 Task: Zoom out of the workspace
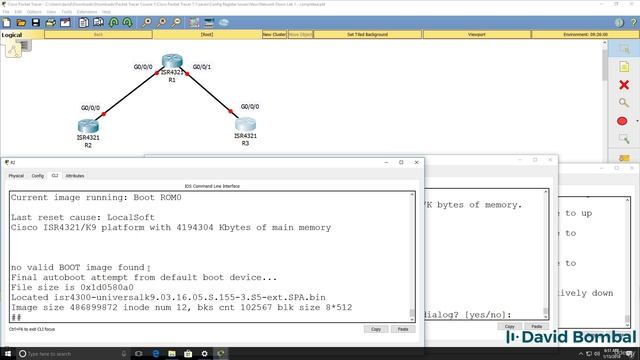tap(176, 23)
